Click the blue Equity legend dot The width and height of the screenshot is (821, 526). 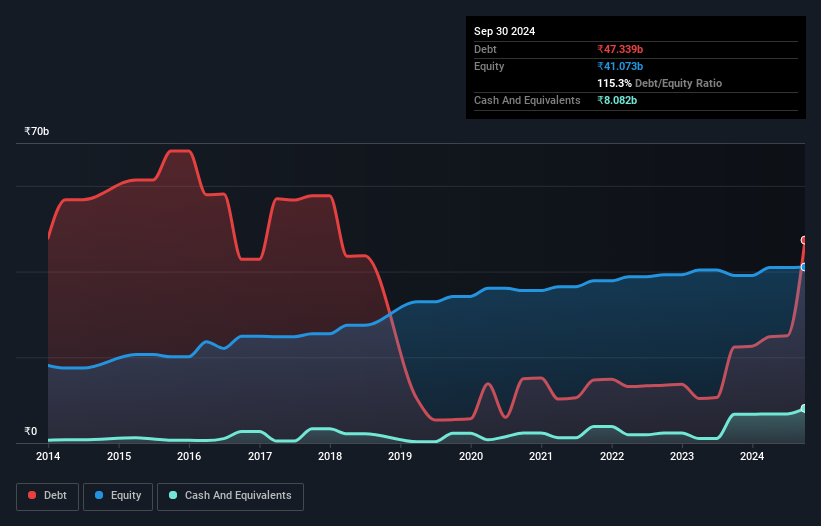click(x=99, y=495)
